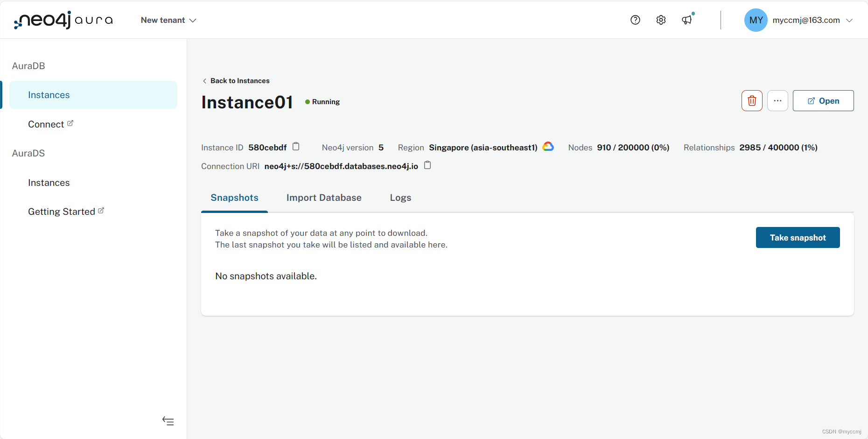868x439 pixels.
Task: Open the three-dots more actions menu
Action: pyautogui.click(x=777, y=100)
